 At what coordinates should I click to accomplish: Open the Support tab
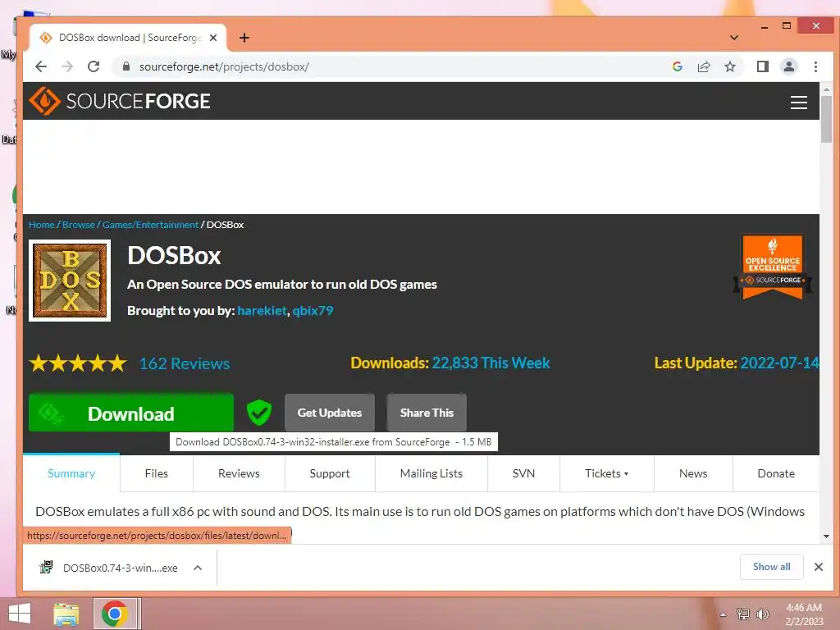click(x=330, y=473)
